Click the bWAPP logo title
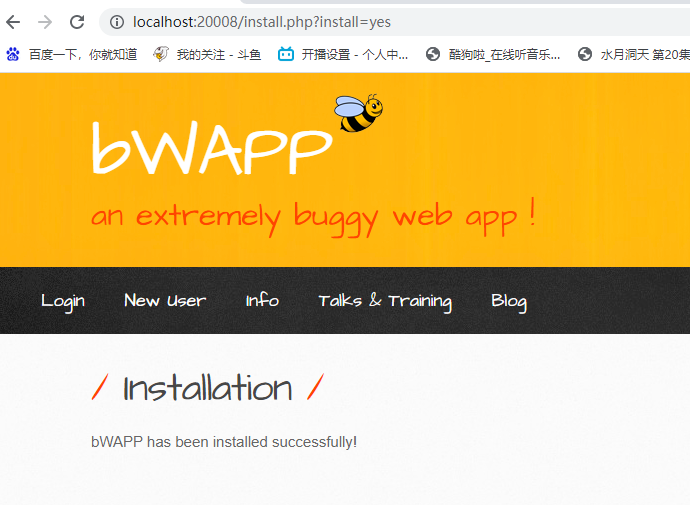 click(212, 147)
